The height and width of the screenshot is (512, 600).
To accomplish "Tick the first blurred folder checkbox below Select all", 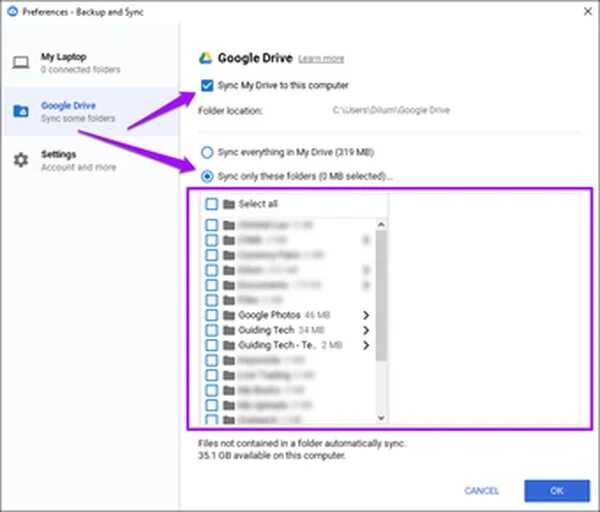I will click(x=212, y=225).
